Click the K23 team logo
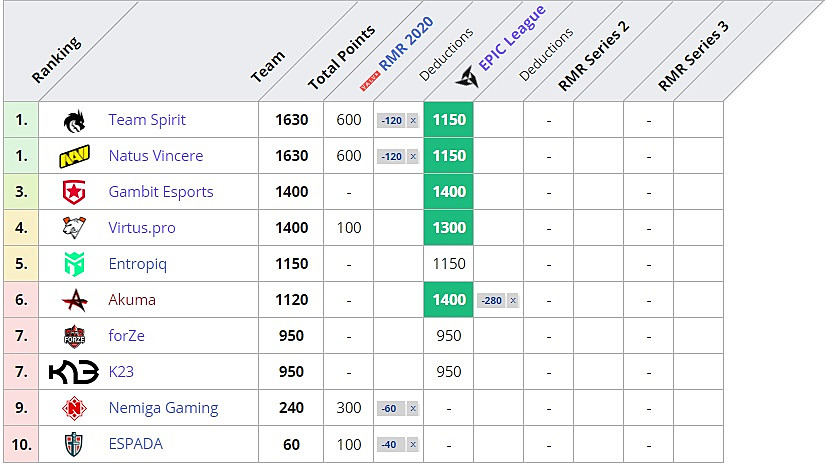The image size is (826, 464). pos(74,372)
